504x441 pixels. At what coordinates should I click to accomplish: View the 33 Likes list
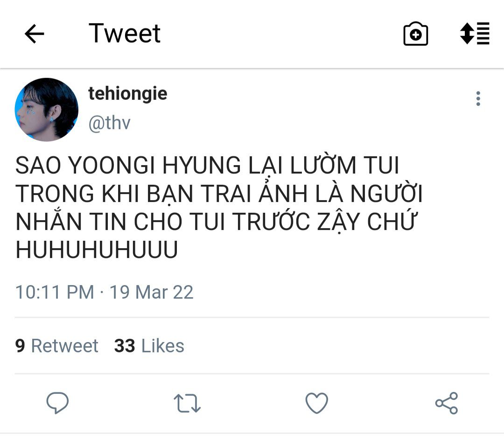coord(149,346)
